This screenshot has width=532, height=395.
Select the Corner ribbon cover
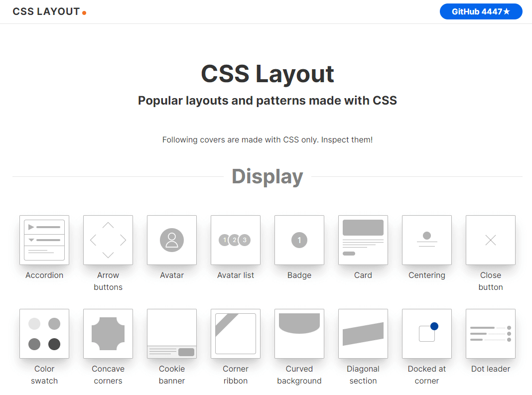pyautogui.click(x=236, y=334)
